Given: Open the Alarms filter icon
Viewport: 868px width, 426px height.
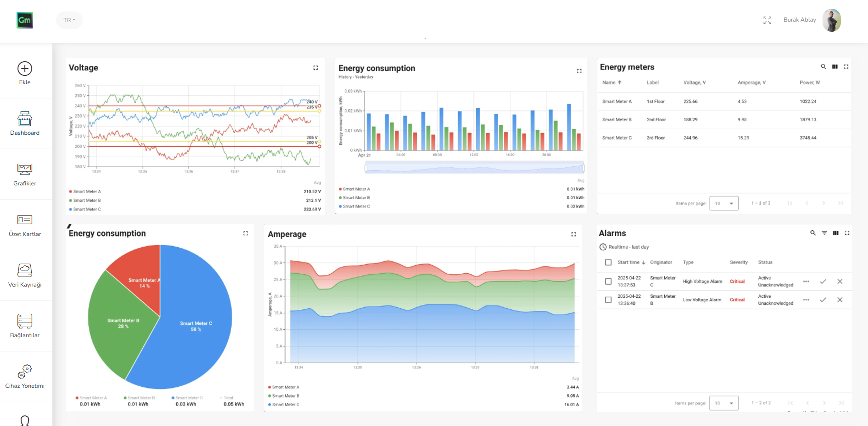Looking at the screenshot, I should point(825,233).
